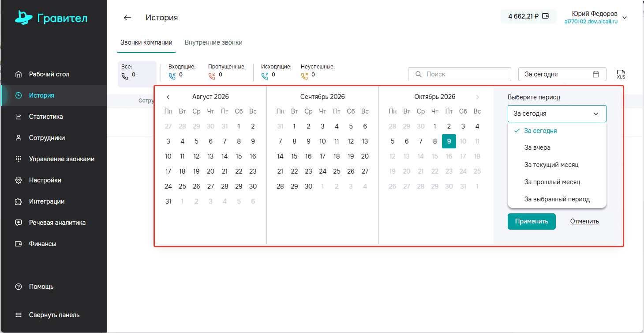Open the За сегодня date range field
Image resolution: width=644 pixels, height=333 pixels.
[562, 74]
